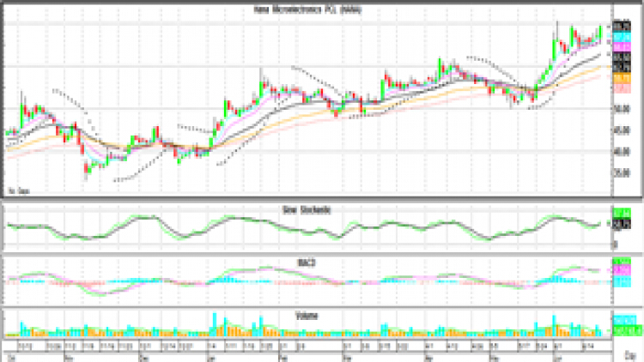Click the Volume panel title

(x=307, y=316)
